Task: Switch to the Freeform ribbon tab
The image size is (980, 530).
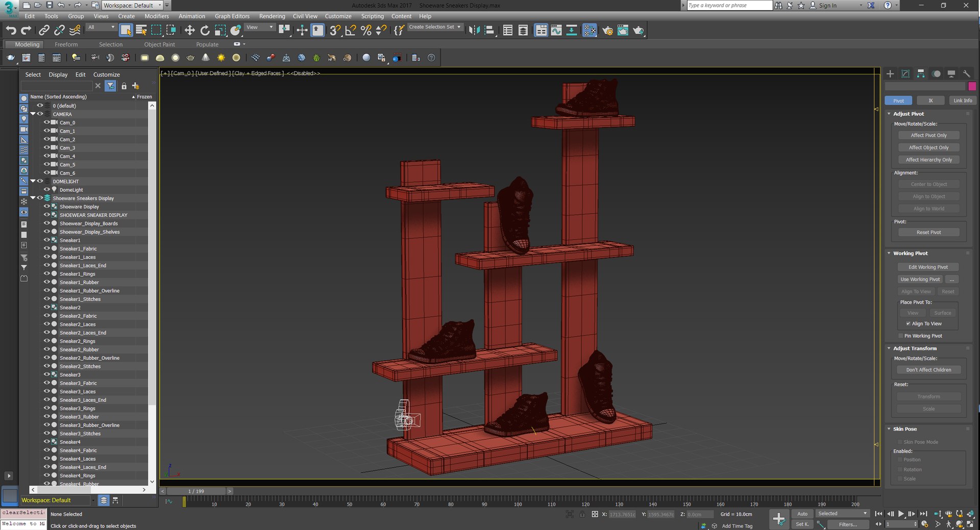Action: tap(66, 44)
